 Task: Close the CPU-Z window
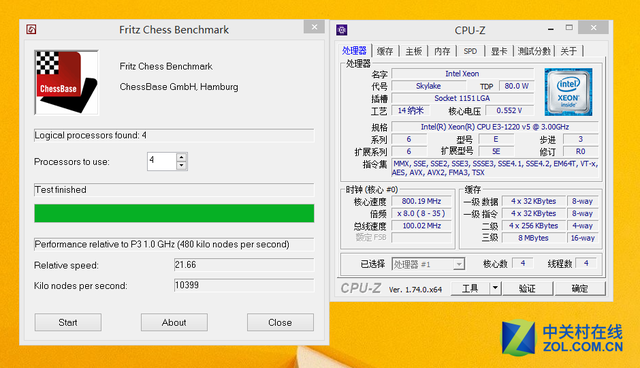593,27
